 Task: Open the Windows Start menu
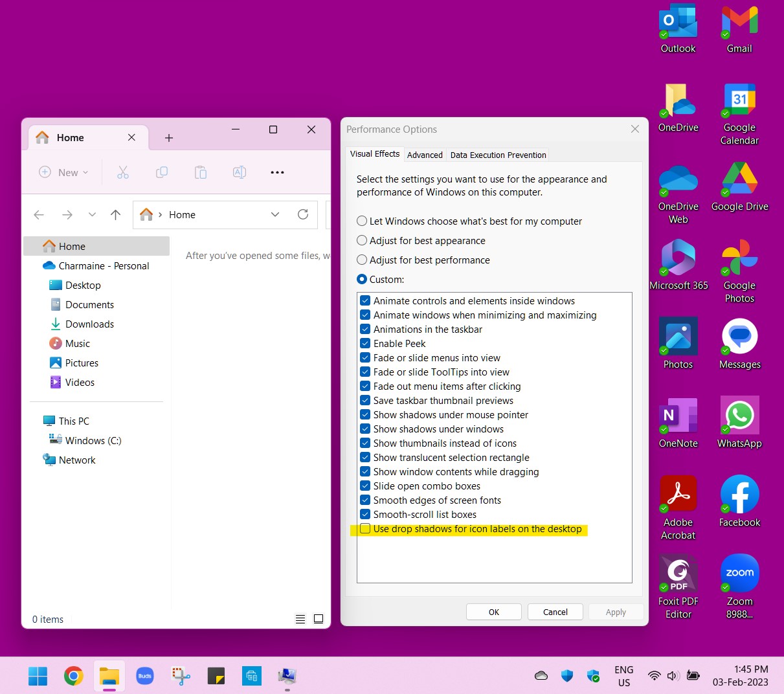pyautogui.click(x=38, y=677)
